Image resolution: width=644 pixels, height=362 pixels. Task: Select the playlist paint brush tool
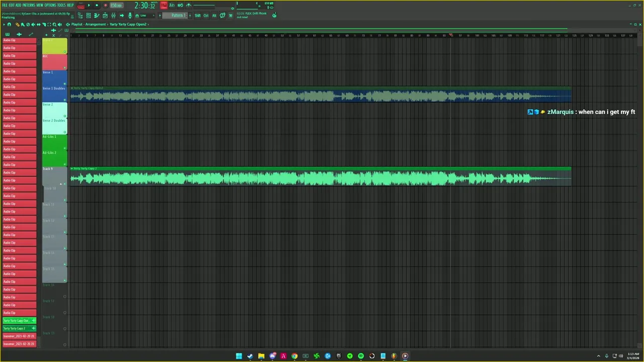click(23, 24)
